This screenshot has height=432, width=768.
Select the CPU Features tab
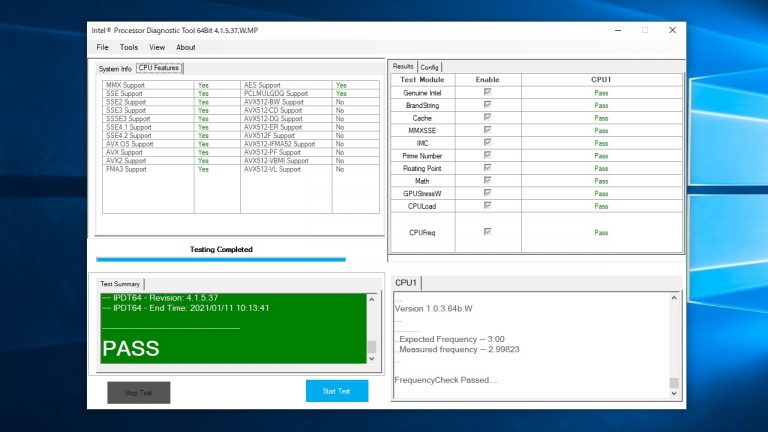(159, 68)
